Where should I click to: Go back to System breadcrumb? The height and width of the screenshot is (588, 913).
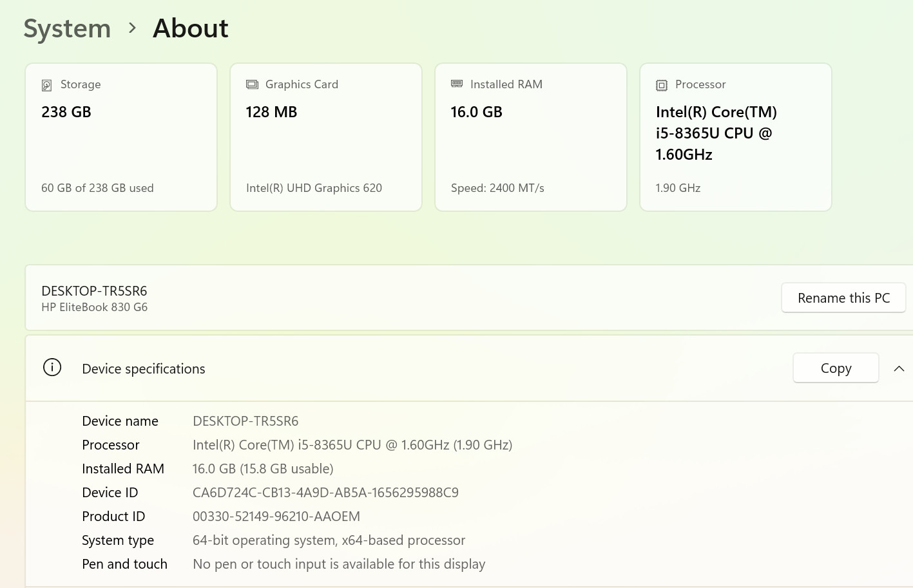click(68, 28)
